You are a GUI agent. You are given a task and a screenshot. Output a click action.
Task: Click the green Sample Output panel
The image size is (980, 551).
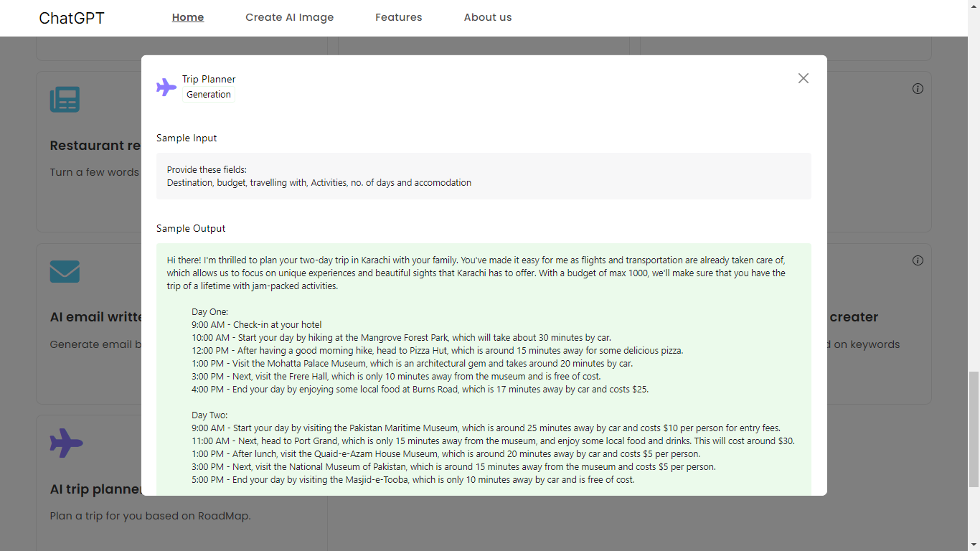(484, 369)
